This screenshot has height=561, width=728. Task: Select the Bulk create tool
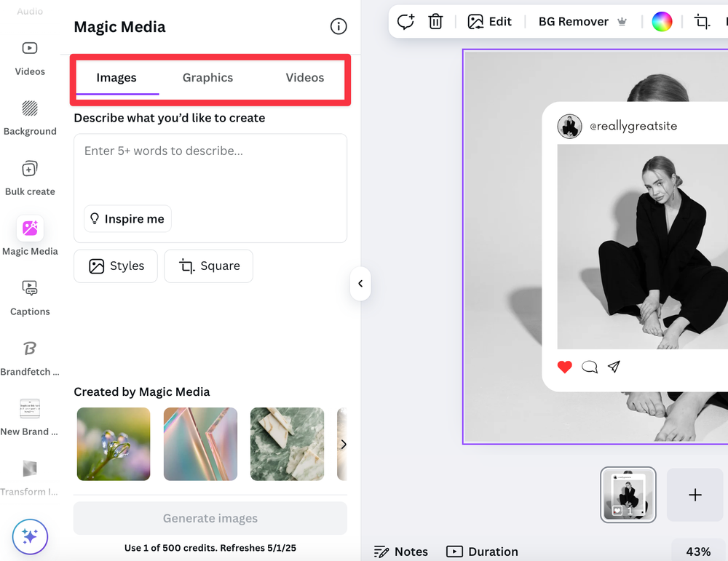[x=30, y=169]
